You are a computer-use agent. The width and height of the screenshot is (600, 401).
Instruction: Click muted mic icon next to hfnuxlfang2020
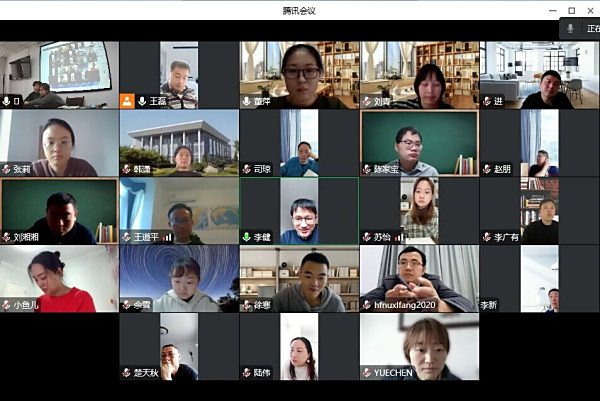click(367, 305)
